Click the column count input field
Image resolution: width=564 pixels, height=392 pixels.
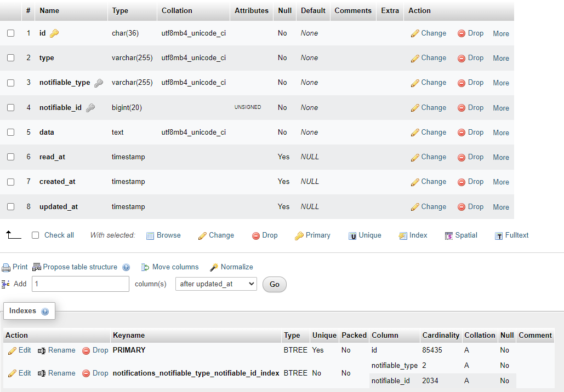pos(80,284)
